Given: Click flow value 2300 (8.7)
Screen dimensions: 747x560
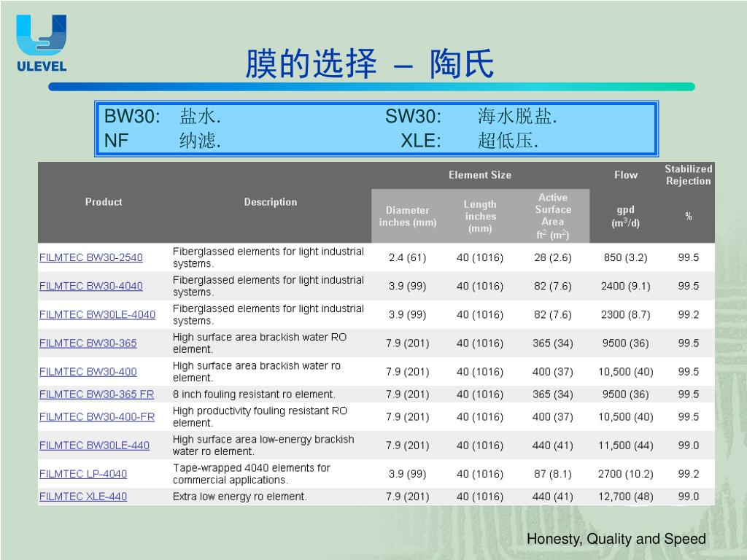Looking at the screenshot, I should click(625, 315).
